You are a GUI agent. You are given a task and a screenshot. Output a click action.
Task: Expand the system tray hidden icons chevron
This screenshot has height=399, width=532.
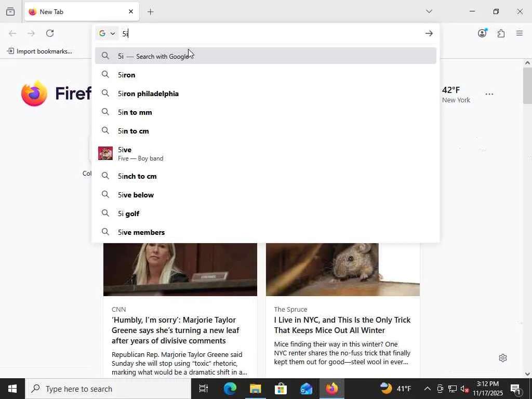428,389
